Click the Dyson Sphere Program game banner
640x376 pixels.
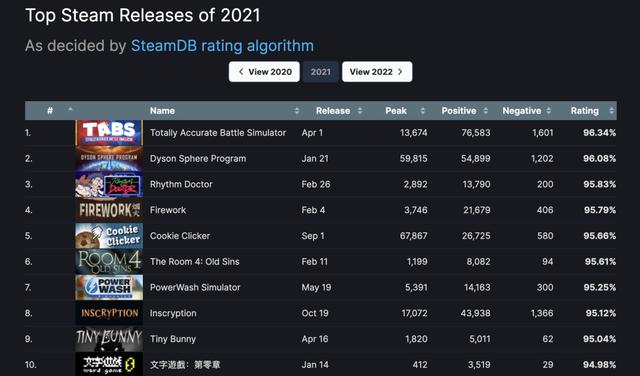[109, 158]
